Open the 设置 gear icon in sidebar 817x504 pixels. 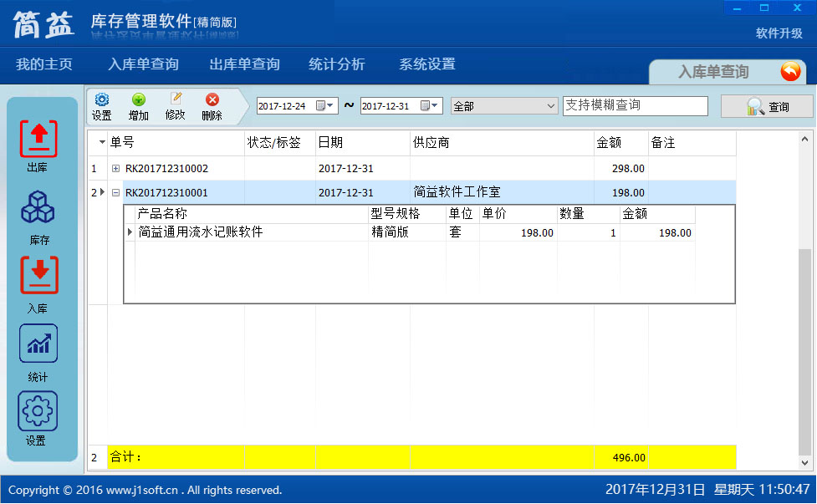(38, 413)
